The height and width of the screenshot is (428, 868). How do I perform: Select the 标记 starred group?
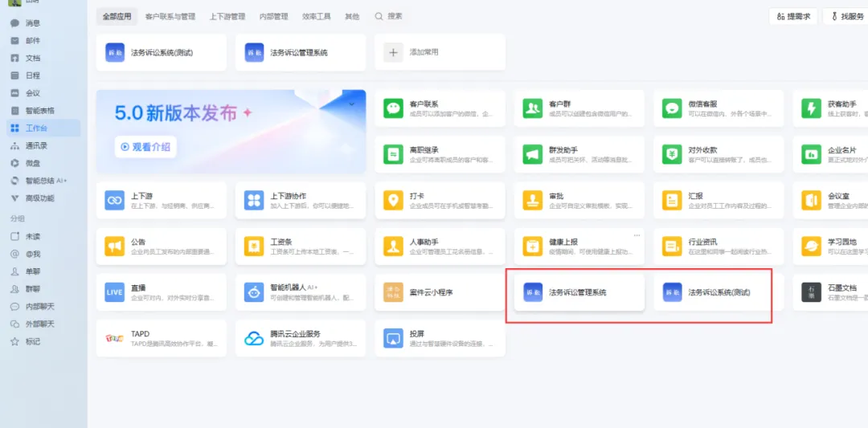click(26, 342)
